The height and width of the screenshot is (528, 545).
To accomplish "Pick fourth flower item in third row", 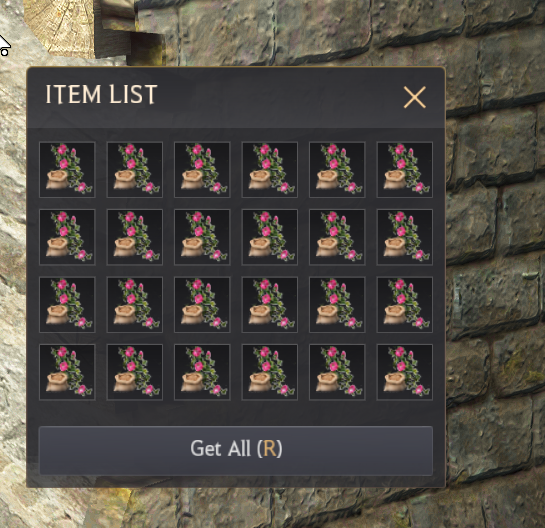I will [x=269, y=304].
